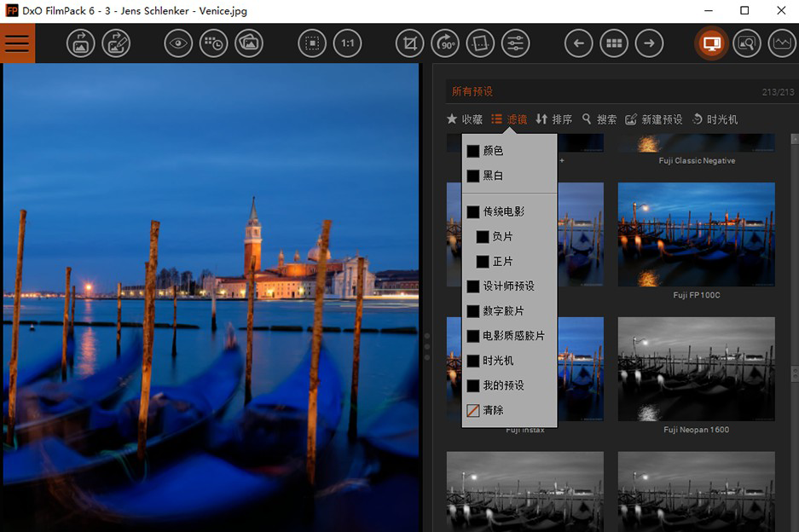The width and height of the screenshot is (799, 532).
Task: Open the hamburger main menu
Action: click(17, 43)
